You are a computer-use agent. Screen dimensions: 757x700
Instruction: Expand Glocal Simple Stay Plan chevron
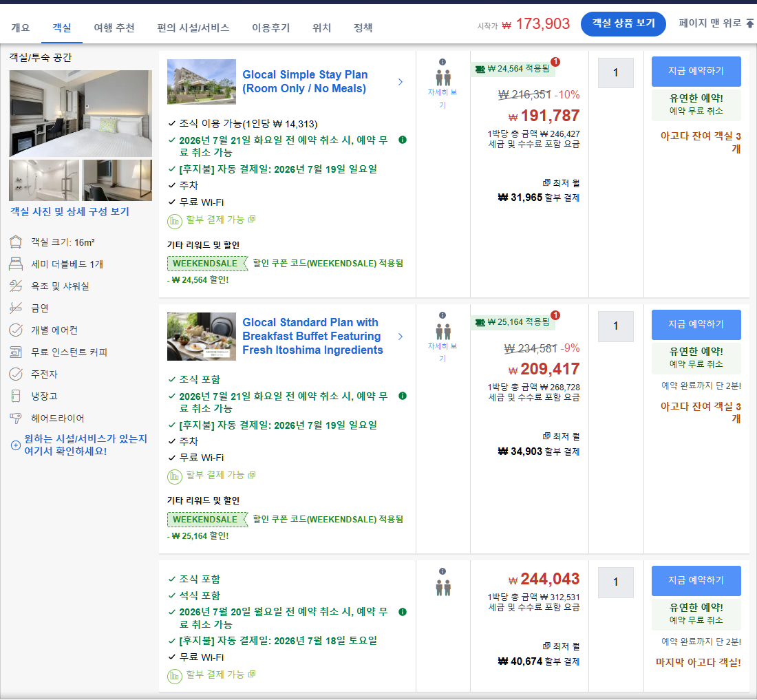[401, 82]
